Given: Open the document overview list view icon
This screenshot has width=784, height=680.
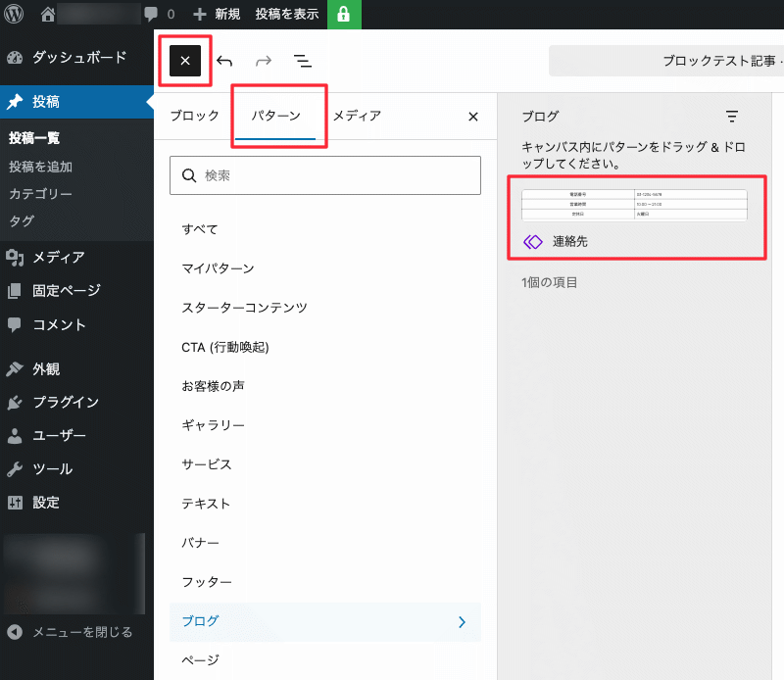Looking at the screenshot, I should 302,61.
